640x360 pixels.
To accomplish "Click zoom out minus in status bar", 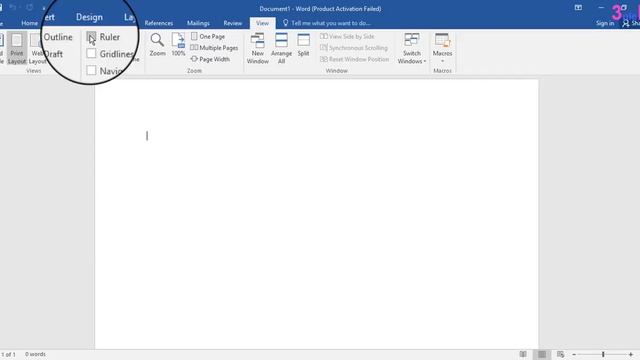I will (x=574, y=355).
